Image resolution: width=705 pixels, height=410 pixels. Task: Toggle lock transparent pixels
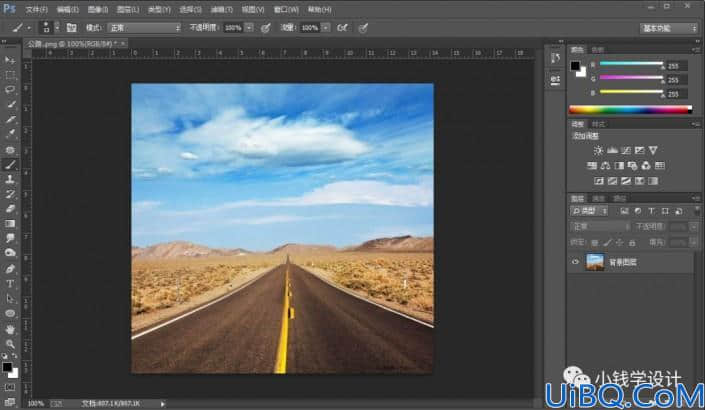[594, 243]
